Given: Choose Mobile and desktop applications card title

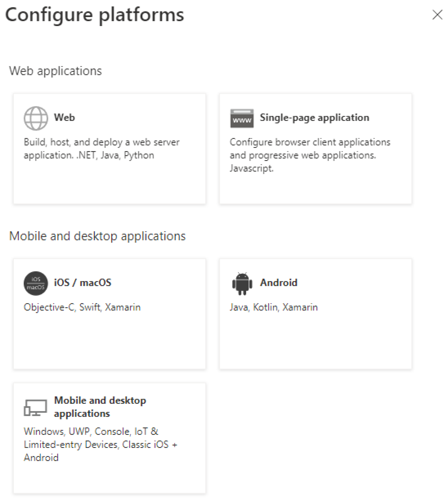Looking at the screenshot, I should pos(100,407).
